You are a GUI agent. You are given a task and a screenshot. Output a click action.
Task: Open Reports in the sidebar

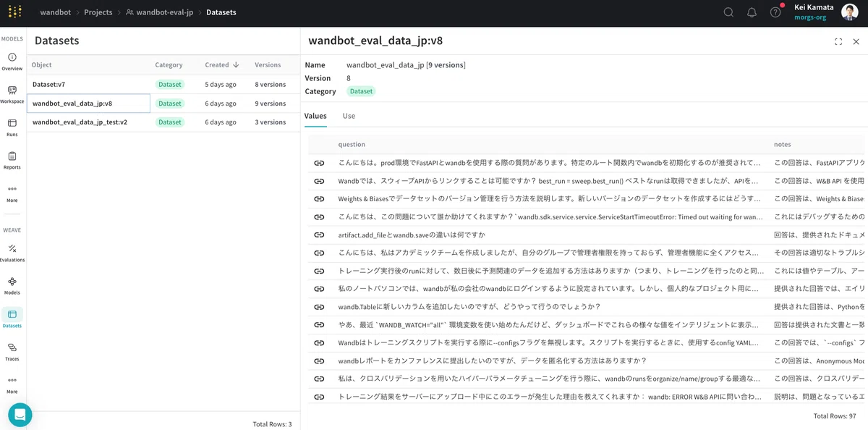coord(12,161)
